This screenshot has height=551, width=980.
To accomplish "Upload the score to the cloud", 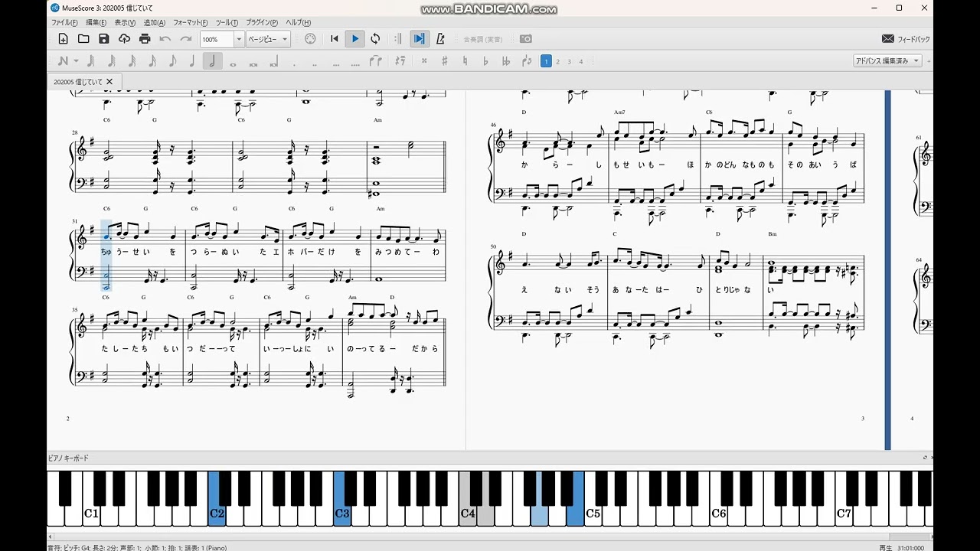I will [x=125, y=38].
